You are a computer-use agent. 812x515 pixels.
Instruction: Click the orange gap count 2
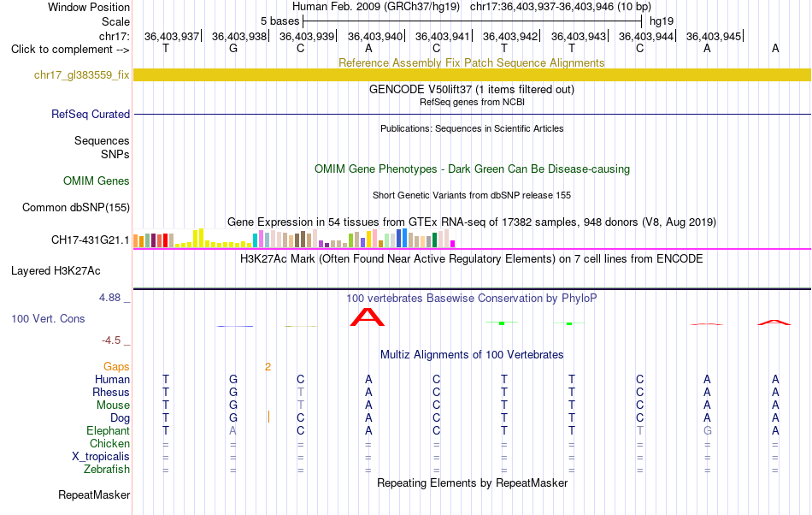click(268, 367)
